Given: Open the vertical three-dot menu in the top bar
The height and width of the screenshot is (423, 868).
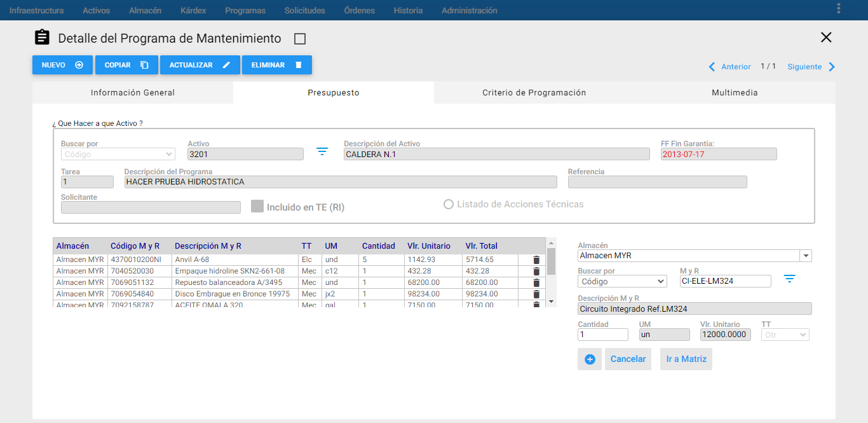Looking at the screenshot, I should [x=839, y=8].
